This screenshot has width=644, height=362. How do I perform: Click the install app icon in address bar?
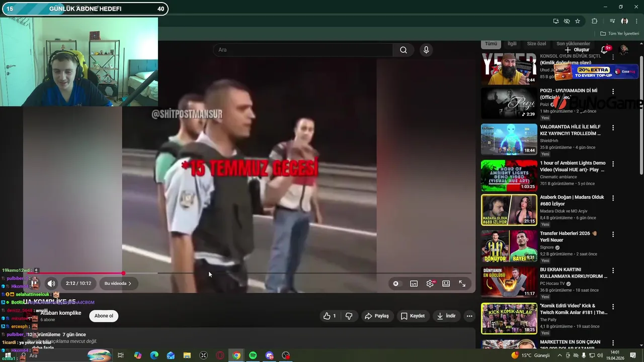pos(556,21)
